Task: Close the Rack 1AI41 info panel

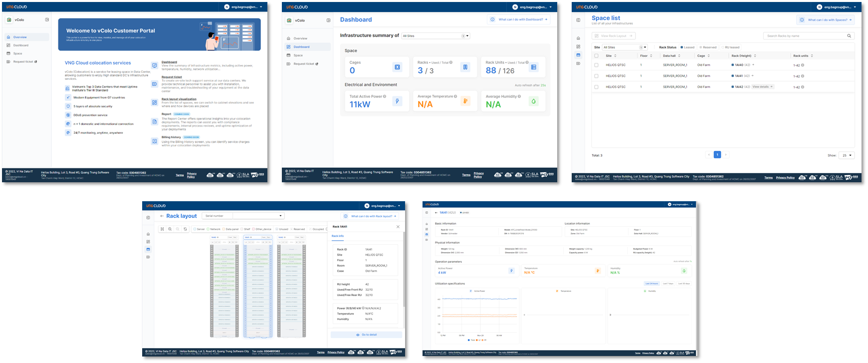Action: (x=398, y=227)
